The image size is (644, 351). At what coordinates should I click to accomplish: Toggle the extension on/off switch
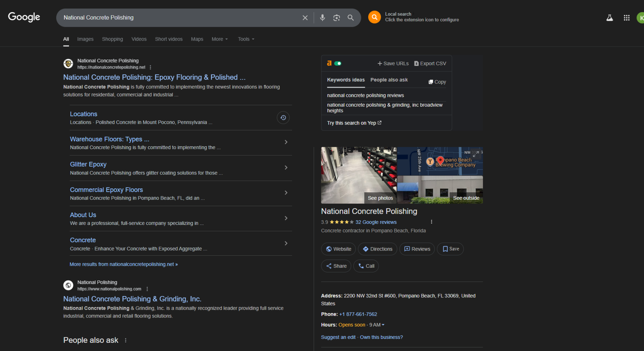point(338,64)
